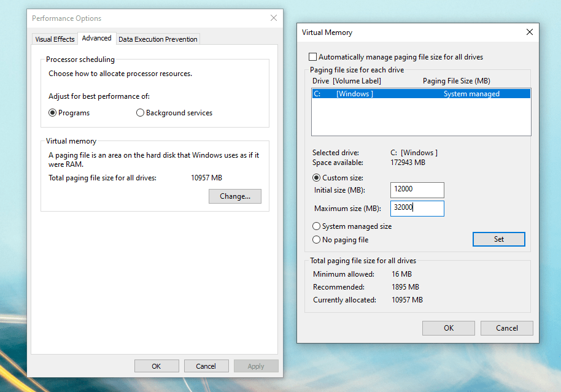Image resolution: width=561 pixels, height=392 pixels.
Task: Choose System managed size
Action: (316, 226)
